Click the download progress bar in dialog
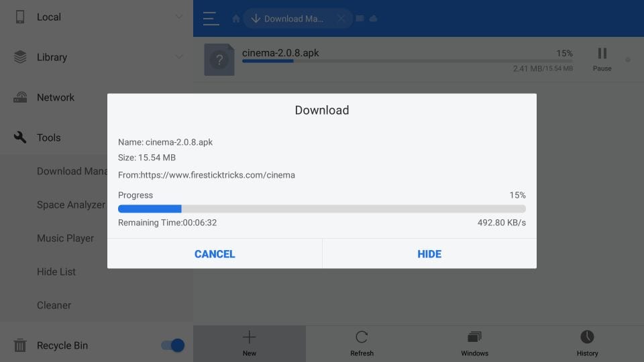The image size is (644, 362). (x=321, y=208)
